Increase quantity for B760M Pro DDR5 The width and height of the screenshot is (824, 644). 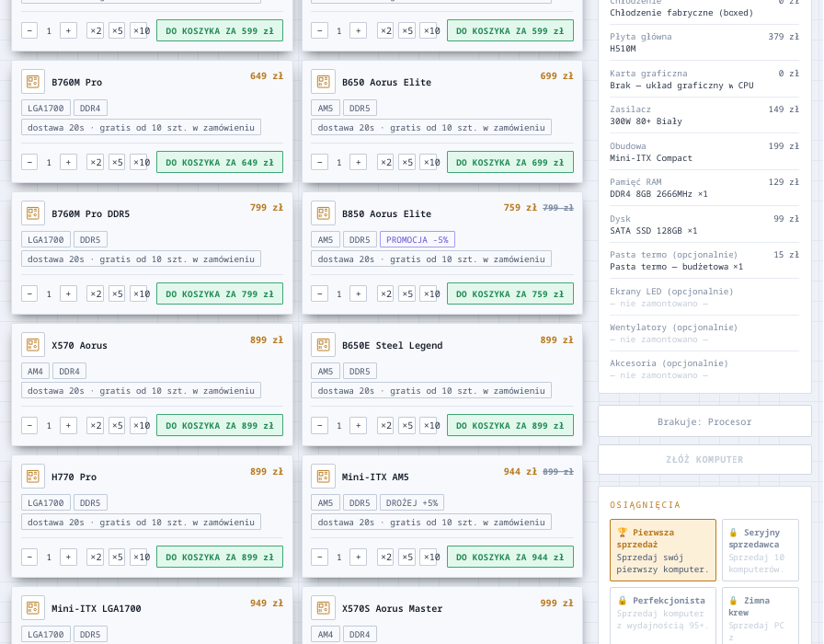[68, 293]
